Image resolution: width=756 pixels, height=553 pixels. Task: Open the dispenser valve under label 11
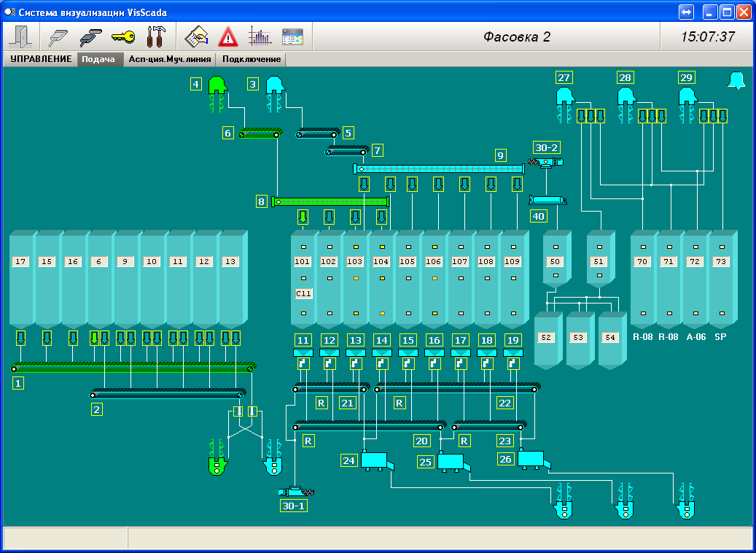click(303, 363)
